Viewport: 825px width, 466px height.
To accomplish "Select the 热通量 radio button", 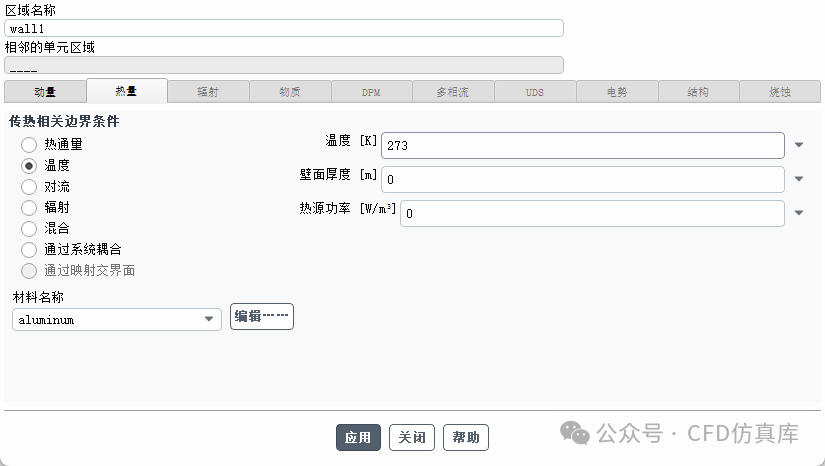I will pyautogui.click(x=29, y=145).
